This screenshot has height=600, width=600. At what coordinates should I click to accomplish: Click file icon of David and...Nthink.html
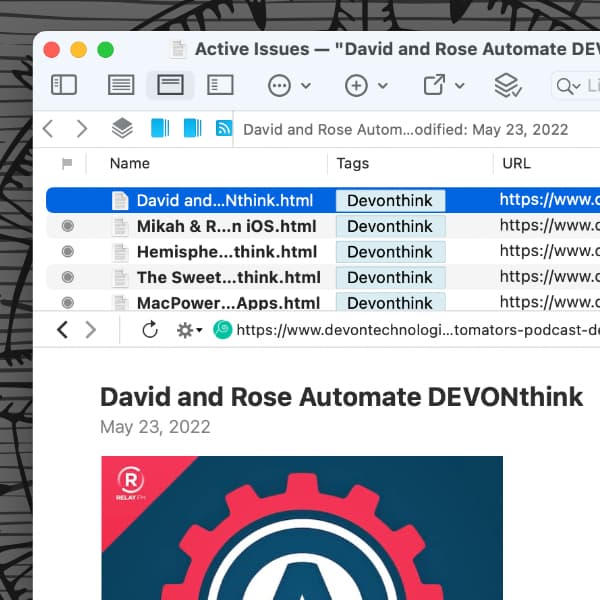click(120, 201)
